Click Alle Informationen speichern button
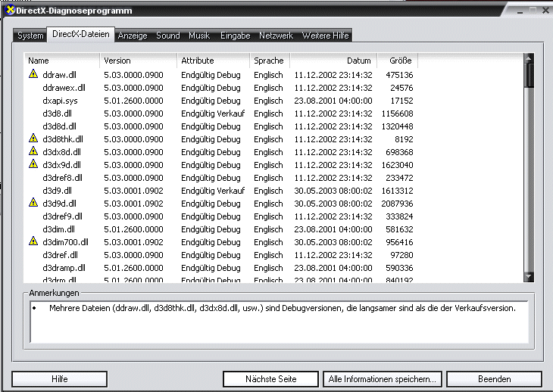 (383, 379)
